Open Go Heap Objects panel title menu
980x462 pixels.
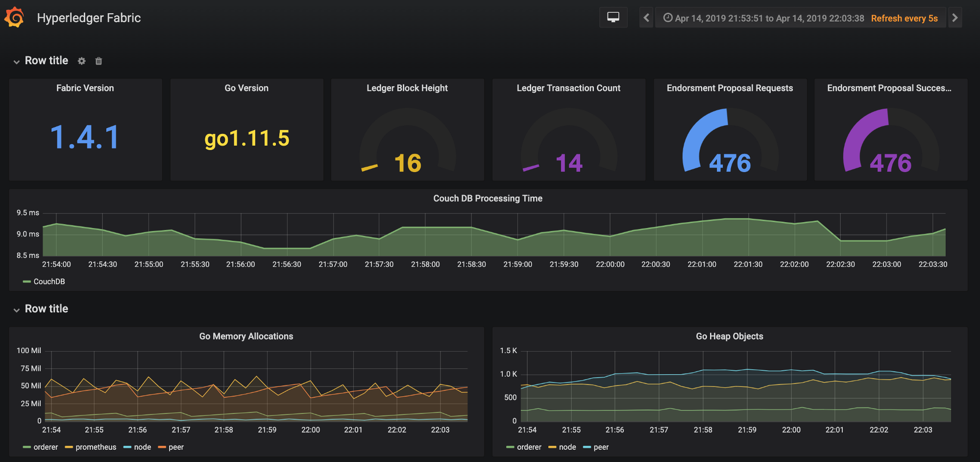click(730, 336)
